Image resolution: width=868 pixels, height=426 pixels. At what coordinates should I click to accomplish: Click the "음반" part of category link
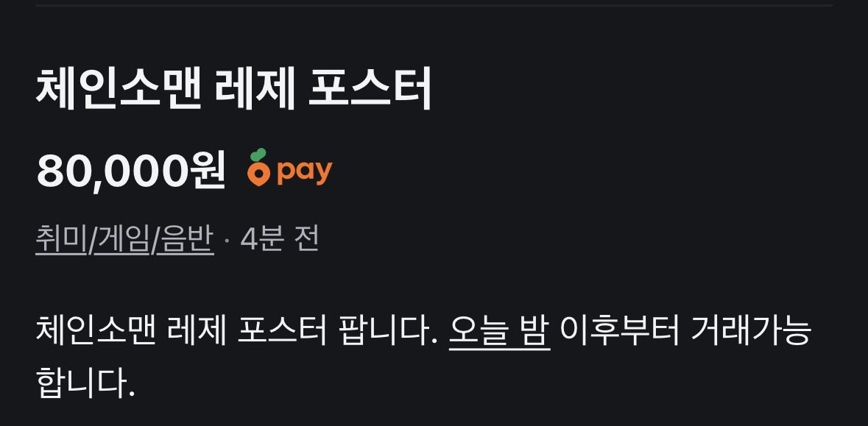point(186,240)
